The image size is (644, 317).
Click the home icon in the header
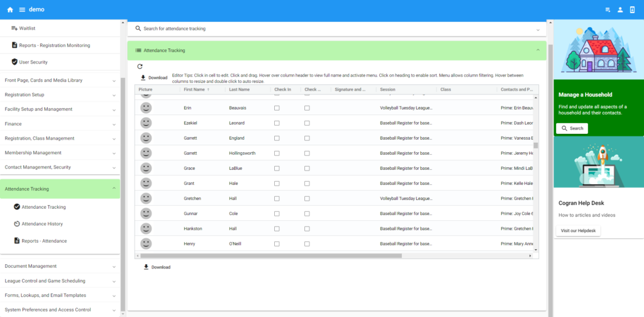tap(10, 9)
